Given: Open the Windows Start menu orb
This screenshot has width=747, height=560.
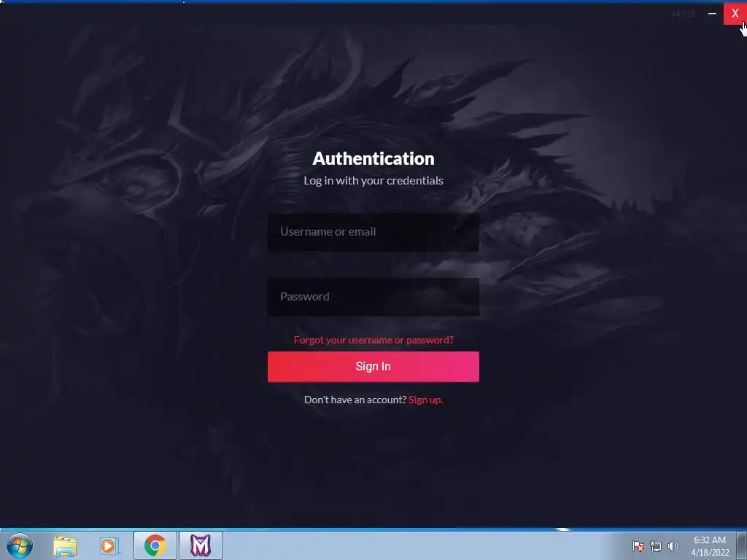Looking at the screenshot, I should point(20,545).
